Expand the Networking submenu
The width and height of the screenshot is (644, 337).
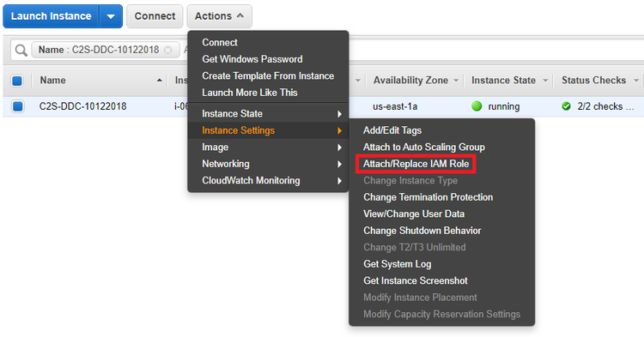268,165
